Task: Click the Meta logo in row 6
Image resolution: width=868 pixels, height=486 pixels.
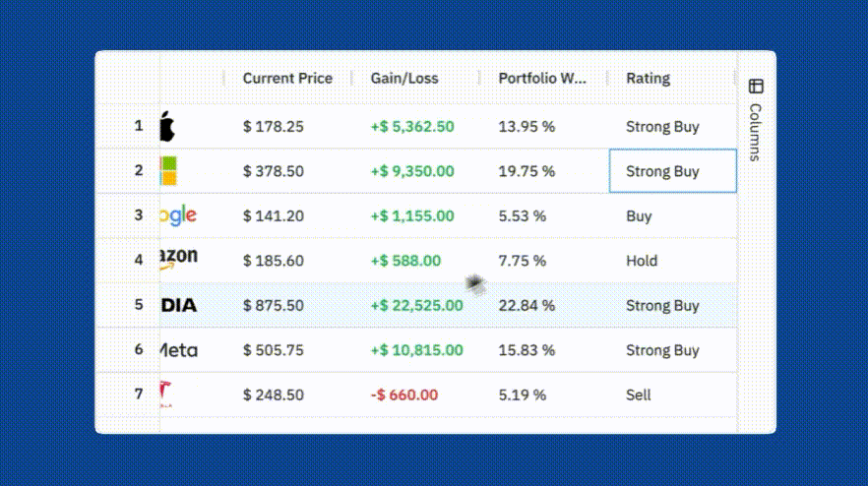Action: (x=179, y=350)
